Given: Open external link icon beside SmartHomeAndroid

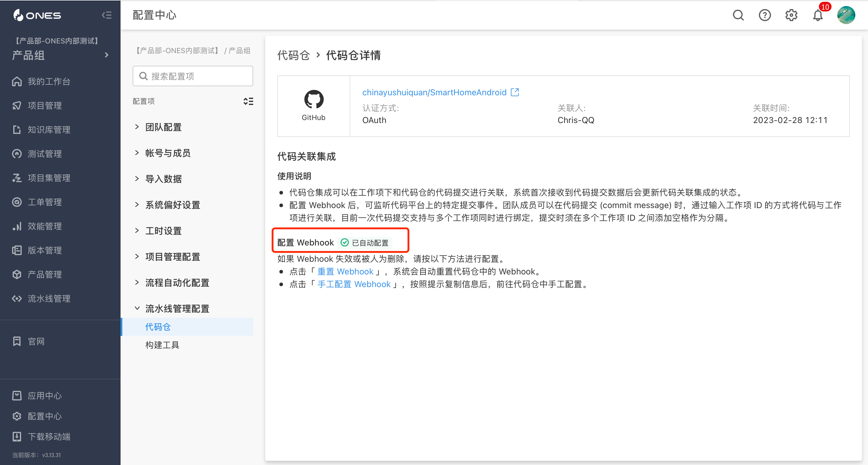Looking at the screenshot, I should 514,92.
